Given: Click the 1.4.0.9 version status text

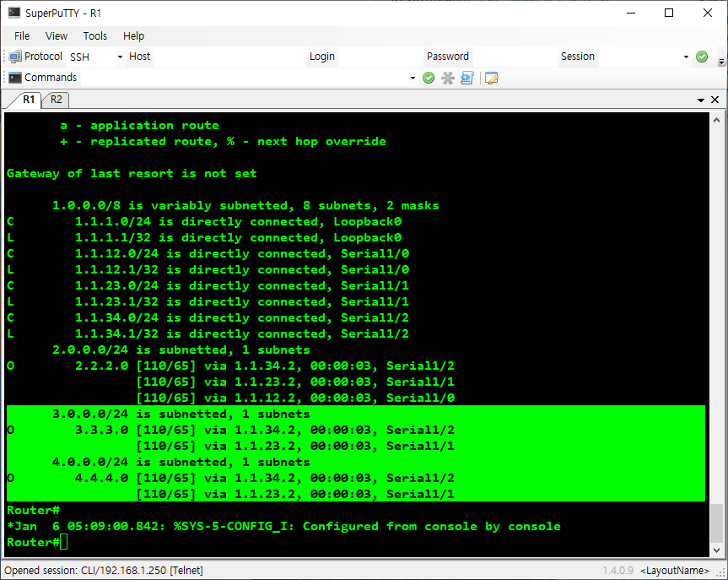Looking at the screenshot, I should tap(617, 570).
